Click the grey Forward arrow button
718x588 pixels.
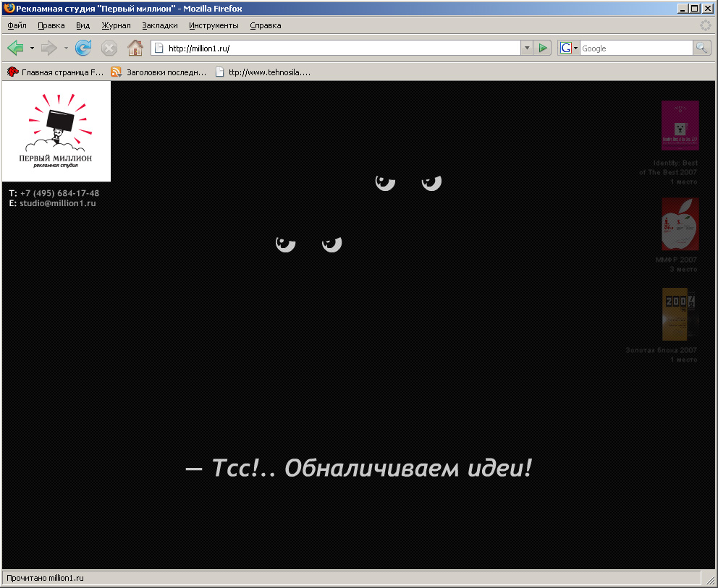pyautogui.click(x=49, y=48)
